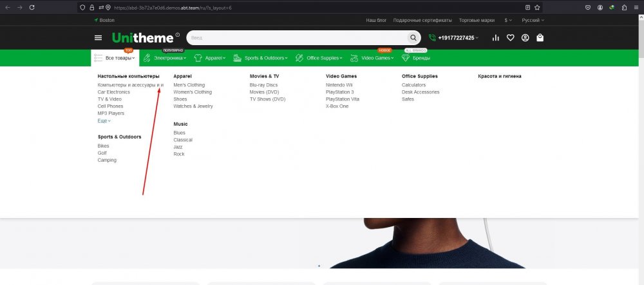The height and width of the screenshot is (285, 644).
Task: Open the browser hamburger menu
Action: [636, 7]
